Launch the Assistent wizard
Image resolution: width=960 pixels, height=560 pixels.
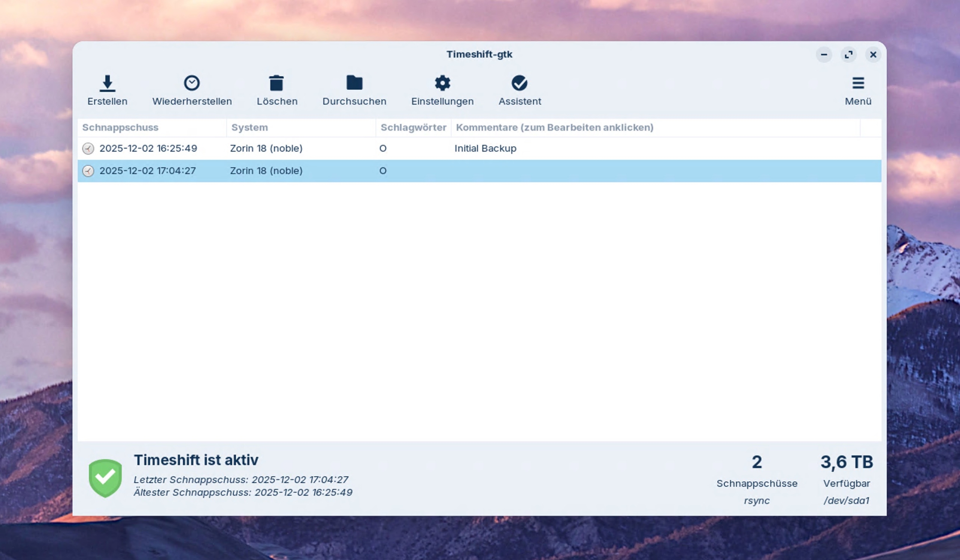520,90
